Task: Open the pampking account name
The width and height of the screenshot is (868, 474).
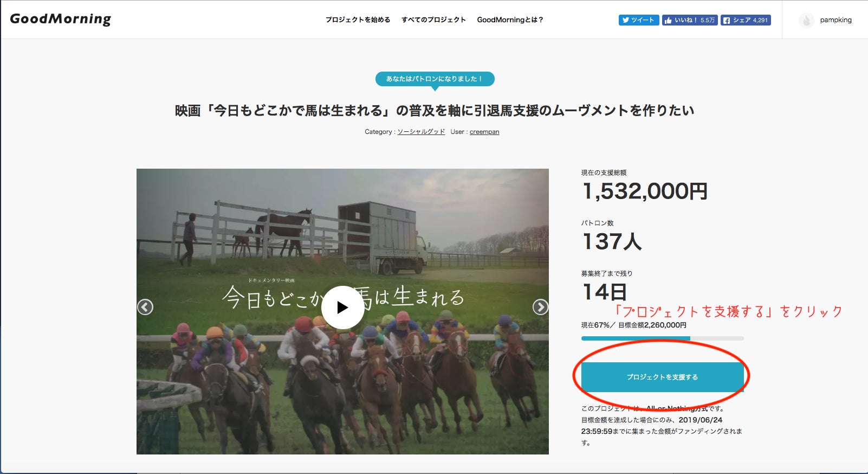Action: pyautogui.click(x=835, y=20)
